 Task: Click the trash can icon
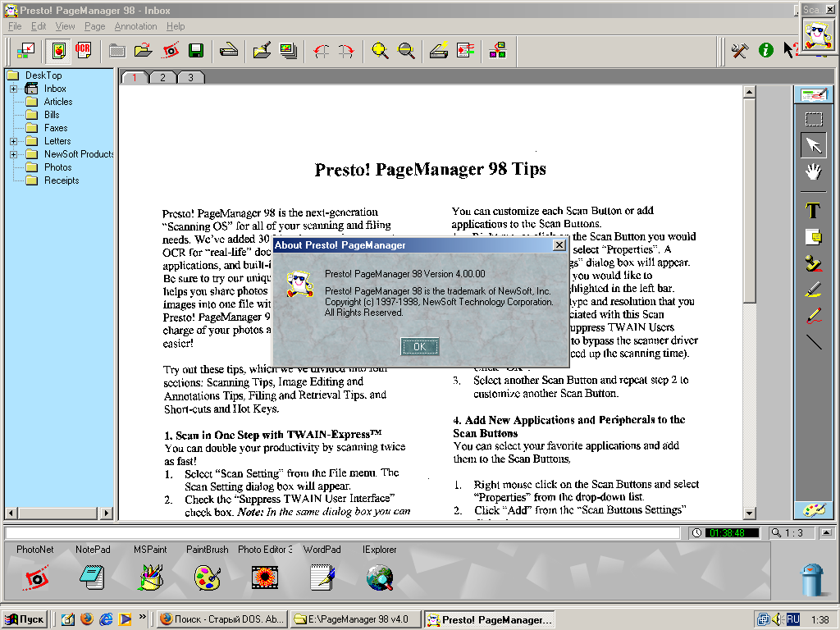[x=811, y=579]
